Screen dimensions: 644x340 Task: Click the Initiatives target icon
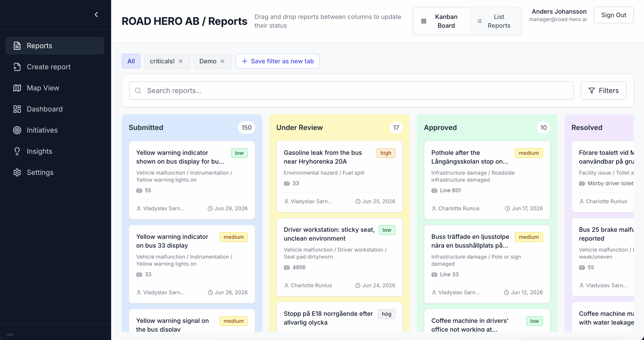(17, 130)
